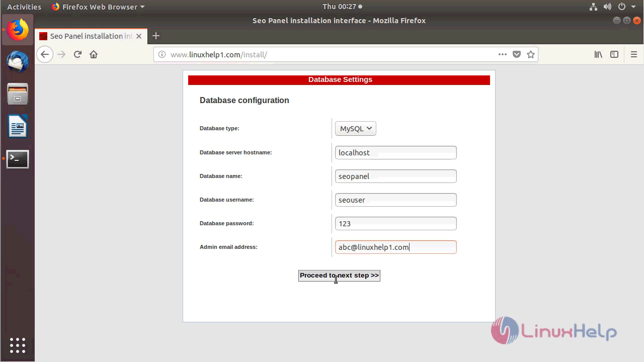Viewport: 644px width, 362px height.
Task: Close the Seo Panel installation tab
Action: point(139,36)
